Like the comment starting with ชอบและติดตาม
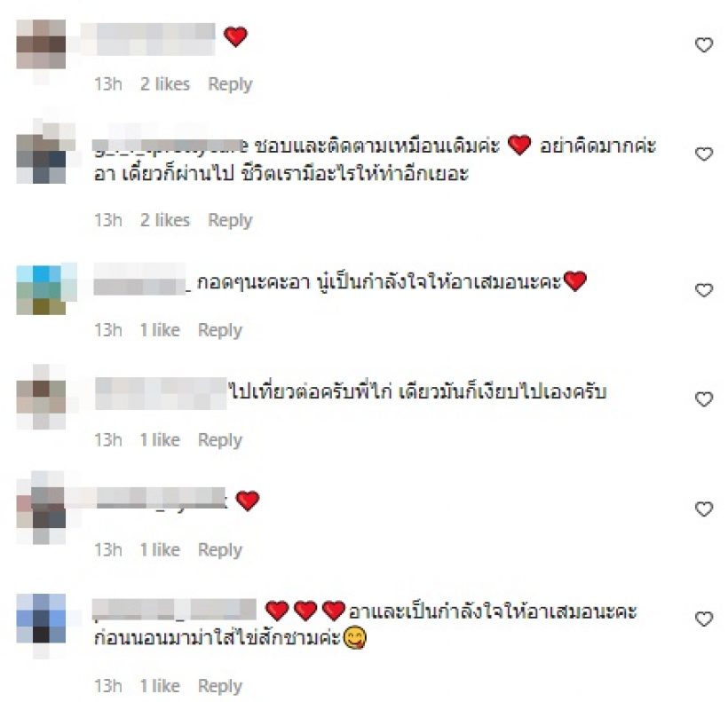 click(704, 154)
